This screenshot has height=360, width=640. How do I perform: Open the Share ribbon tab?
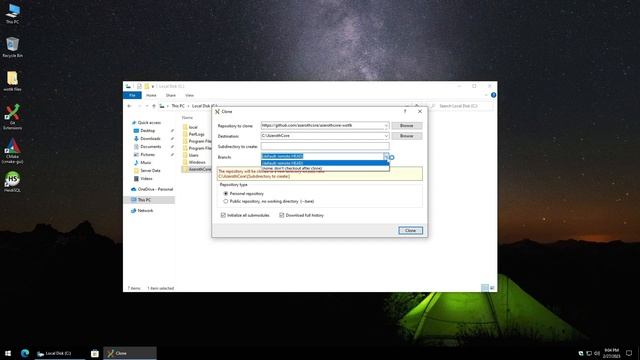pos(171,95)
